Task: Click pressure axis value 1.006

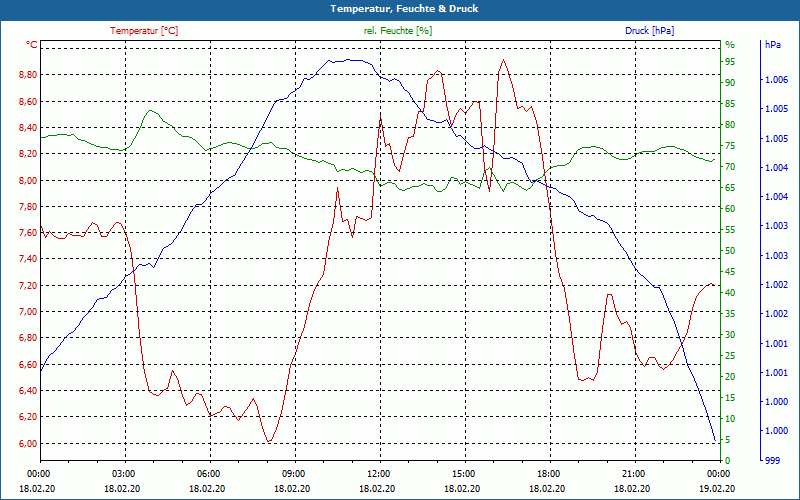Action: point(776,80)
